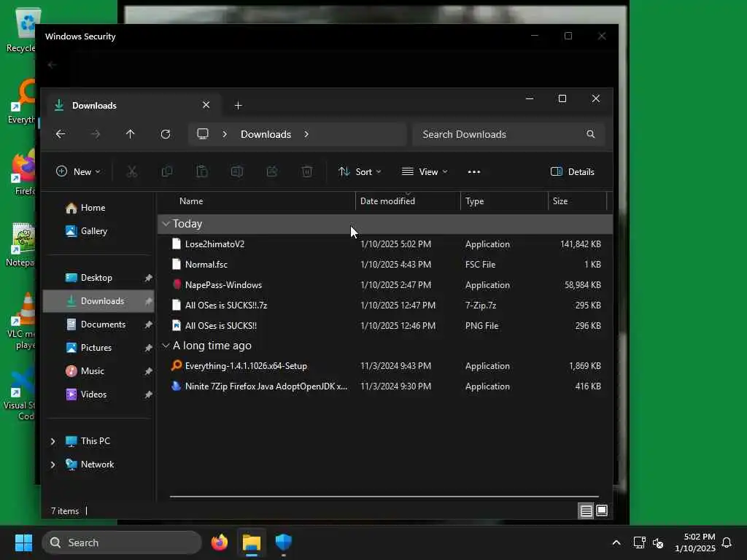Click the This PC monitor icon in address bar
This screenshot has width=747, height=560.
coord(203,134)
